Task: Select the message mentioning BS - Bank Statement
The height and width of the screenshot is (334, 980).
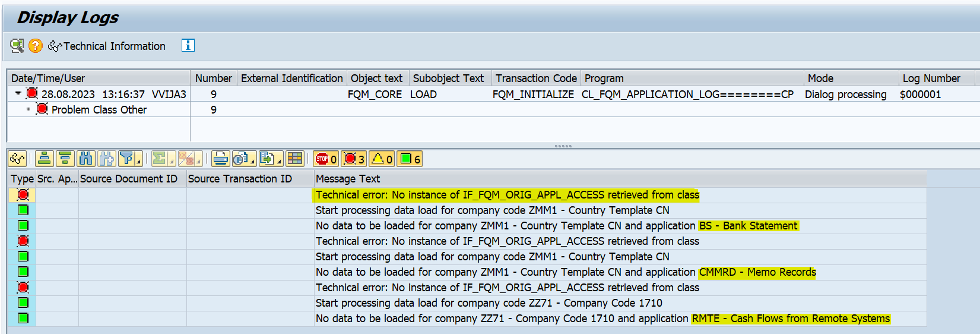Action: pyautogui.click(x=557, y=226)
